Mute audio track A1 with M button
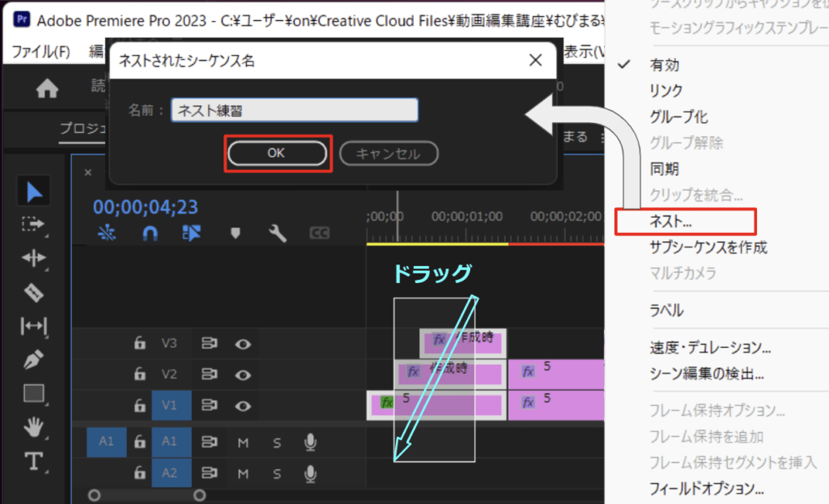Image resolution: width=829 pixels, height=504 pixels. pyautogui.click(x=243, y=442)
